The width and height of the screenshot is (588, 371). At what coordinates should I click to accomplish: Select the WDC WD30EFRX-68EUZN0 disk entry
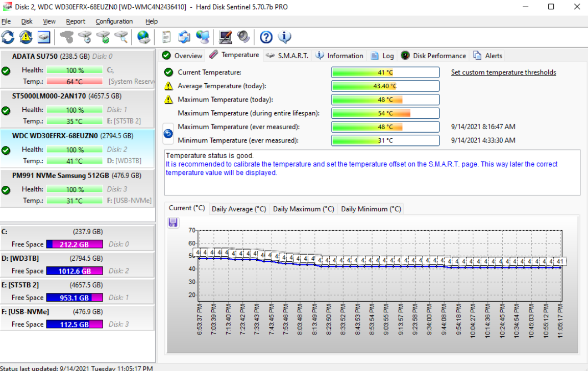77,149
